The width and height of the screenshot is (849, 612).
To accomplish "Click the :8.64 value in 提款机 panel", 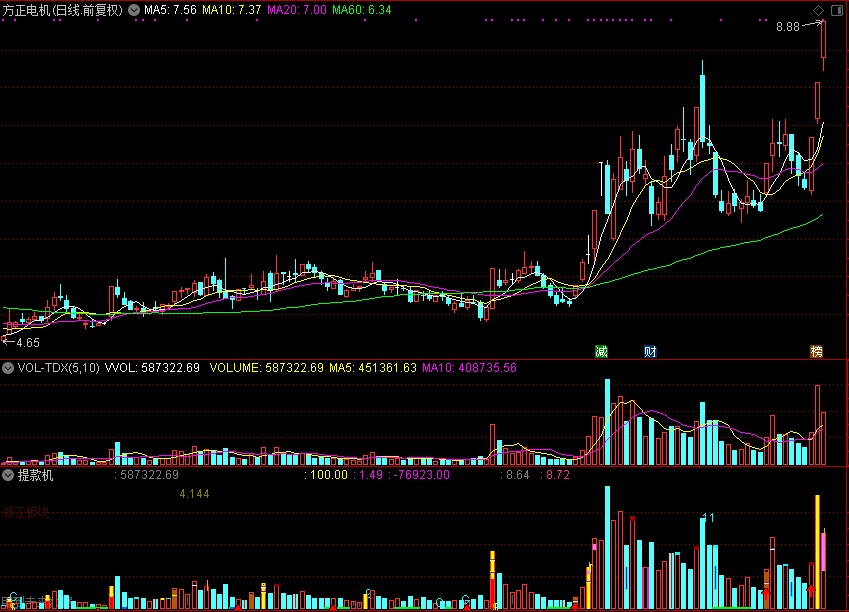I will coord(515,475).
